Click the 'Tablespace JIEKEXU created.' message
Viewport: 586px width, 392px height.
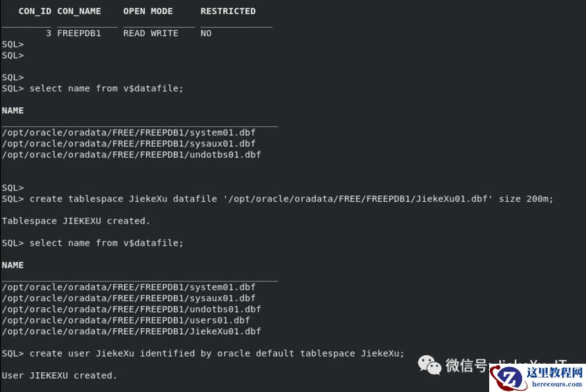(x=76, y=221)
